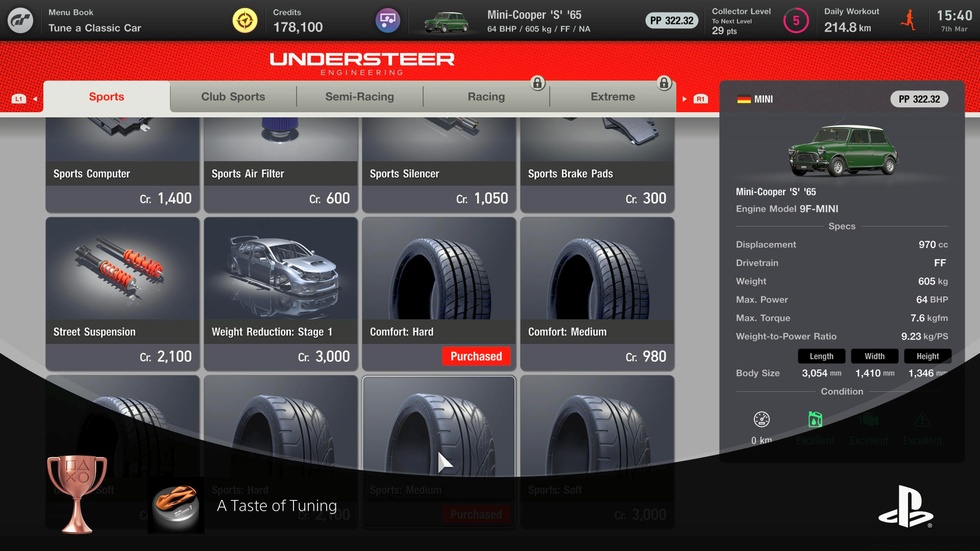Screen dimensions: 980x551
Task: Click the lock icon on the Extreme tab
Action: coord(664,83)
